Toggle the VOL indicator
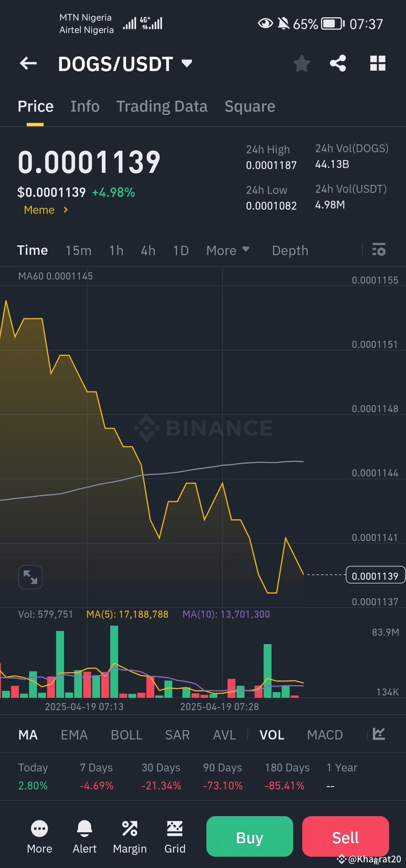This screenshot has height=868, width=406. 272,735
